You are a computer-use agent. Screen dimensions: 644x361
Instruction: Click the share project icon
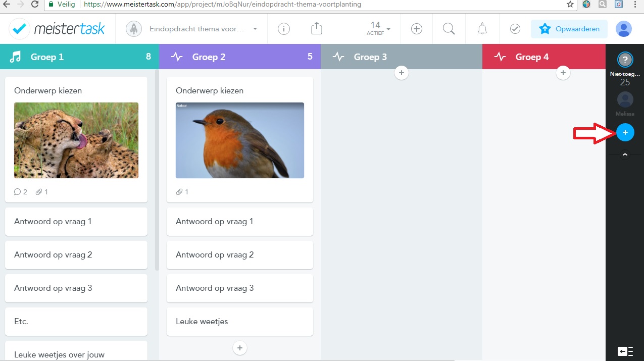point(316,29)
